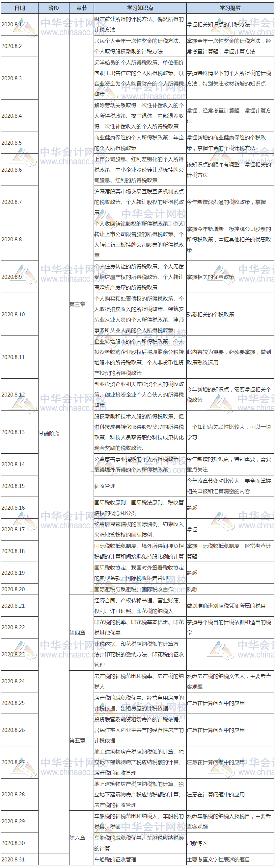Click the 章节 column header

[x=81, y=8]
